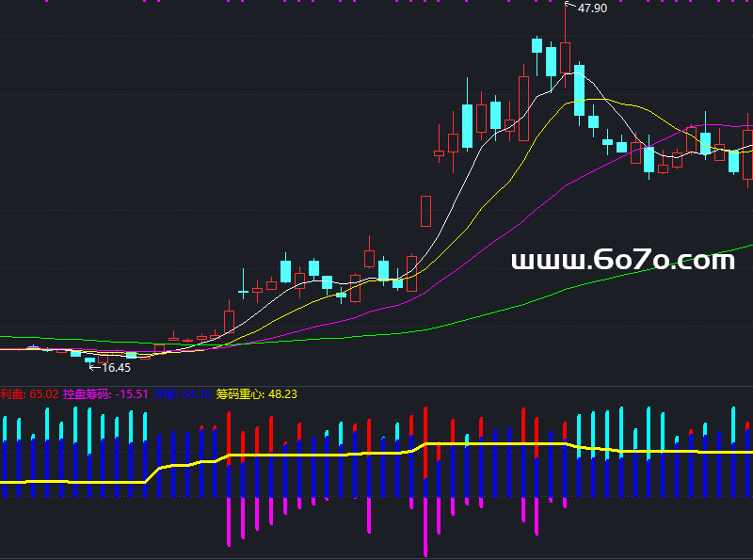The width and height of the screenshot is (753, 560).
Task: Select the blue 浮筹 64.36 indicator value
Action: (x=182, y=394)
